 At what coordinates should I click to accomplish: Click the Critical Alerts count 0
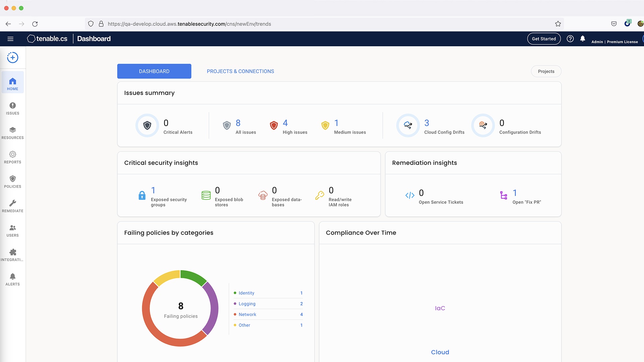(166, 123)
